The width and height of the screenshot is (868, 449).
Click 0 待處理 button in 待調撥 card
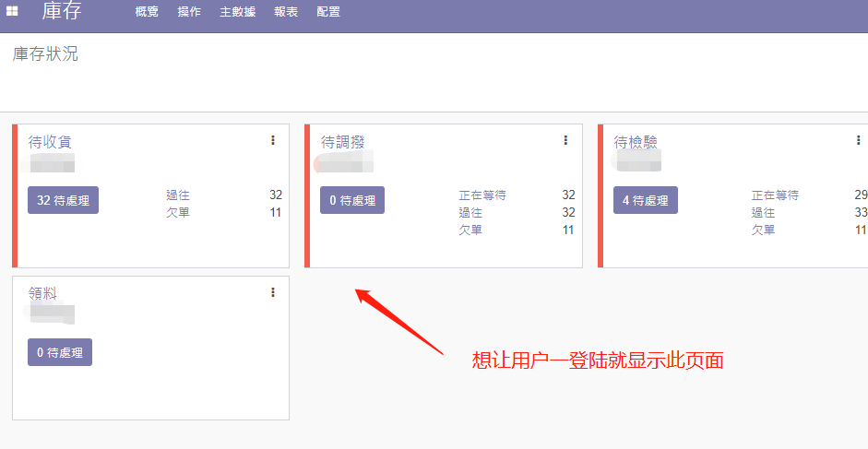coord(352,200)
